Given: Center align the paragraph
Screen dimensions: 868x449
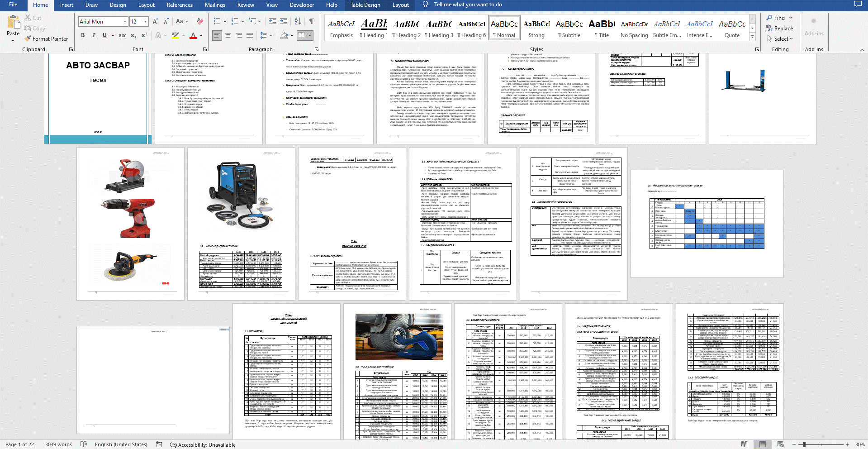Looking at the screenshot, I should (x=228, y=35).
